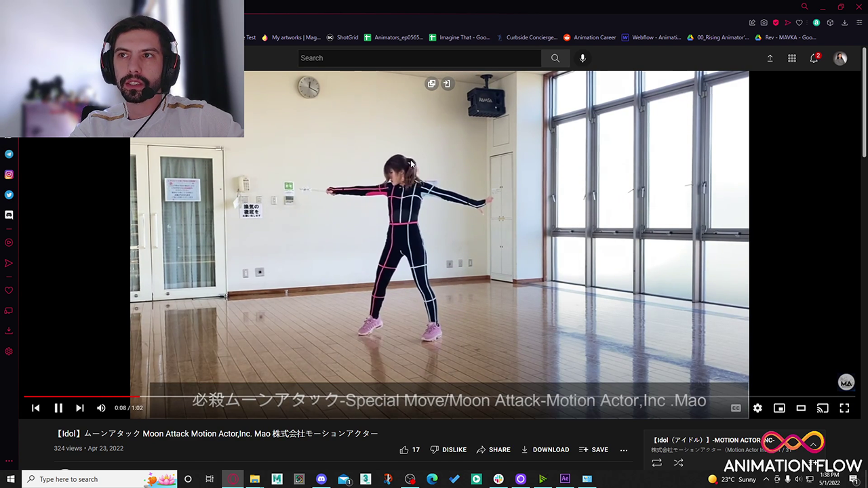Screen dimensions: 868x488
Task: Open the YouTube apps grid
Action: tap(791, 58)
